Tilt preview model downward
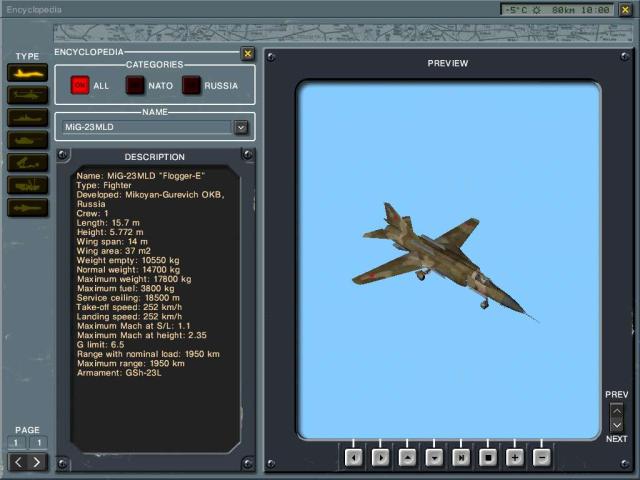Screen dimensions: 640x480 coord(434,458)
